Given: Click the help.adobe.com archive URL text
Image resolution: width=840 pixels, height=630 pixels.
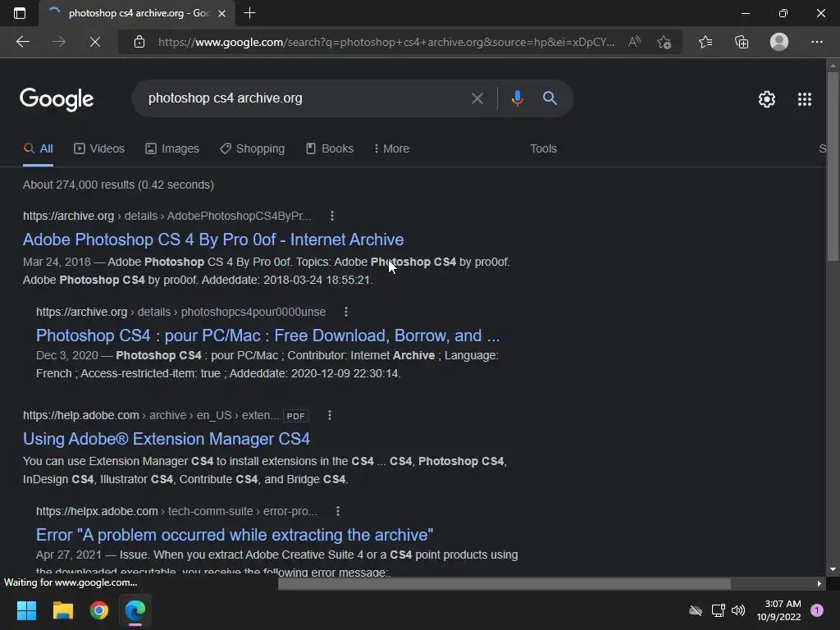Looking at the screenshot, I should 151,415.
